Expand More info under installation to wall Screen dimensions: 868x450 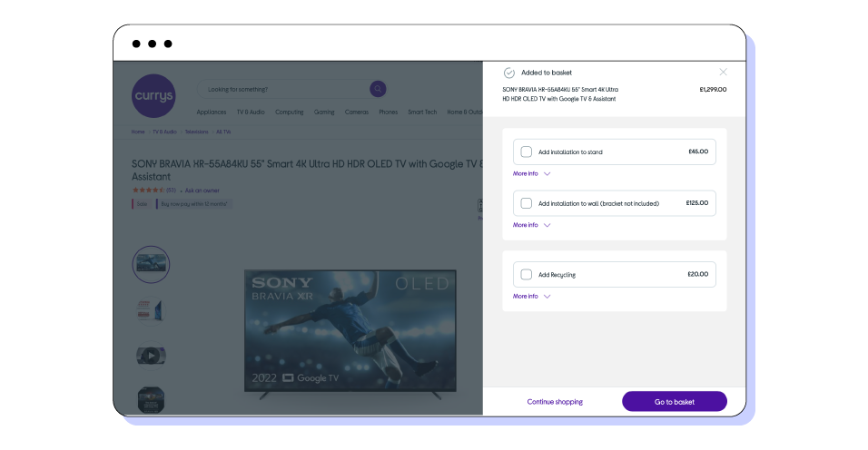tap(532, 225)
